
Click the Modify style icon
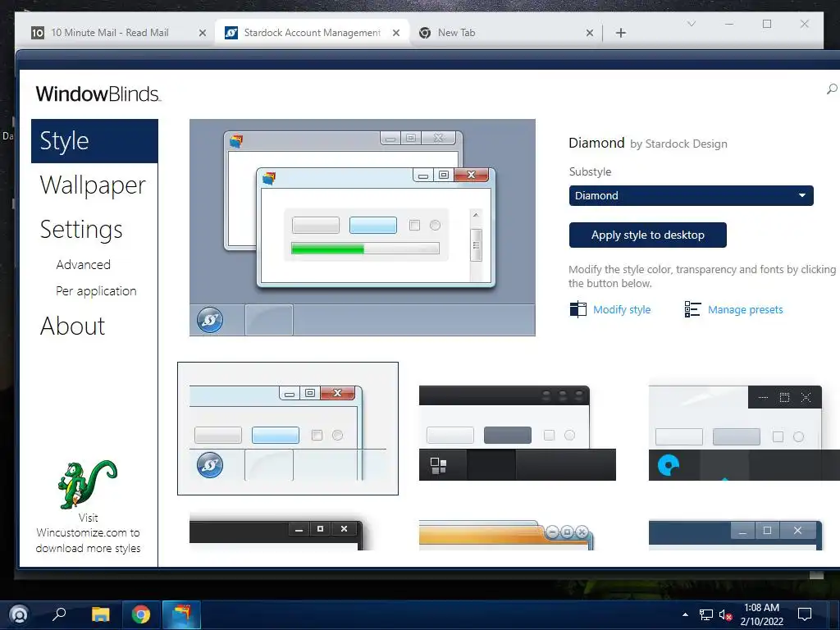point(578,309)
